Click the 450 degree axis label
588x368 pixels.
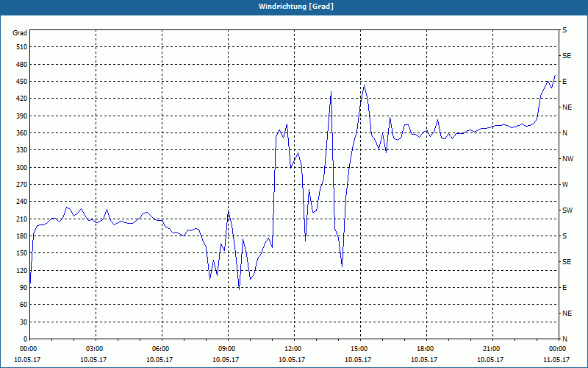[x=22, y=82]
